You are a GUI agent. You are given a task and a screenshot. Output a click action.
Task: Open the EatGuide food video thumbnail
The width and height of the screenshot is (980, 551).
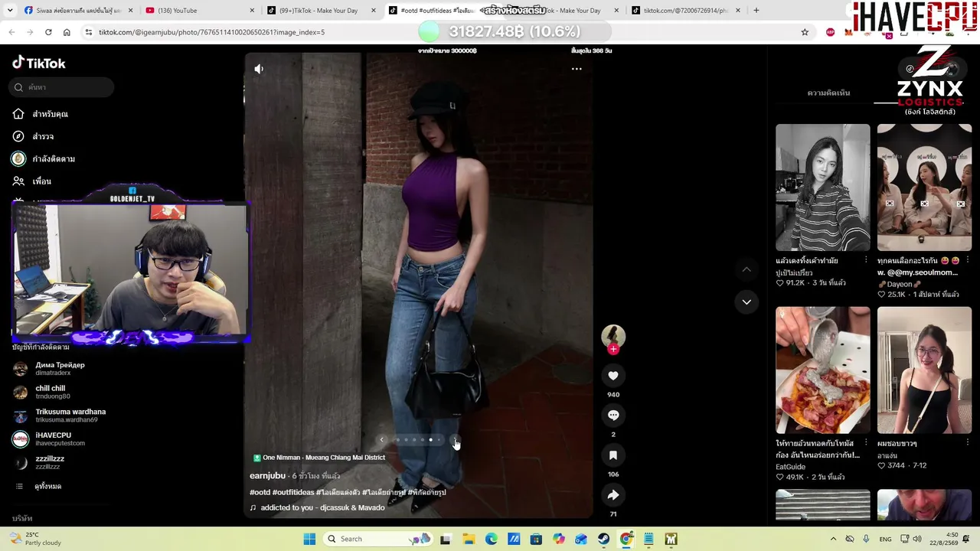point(823,370)
